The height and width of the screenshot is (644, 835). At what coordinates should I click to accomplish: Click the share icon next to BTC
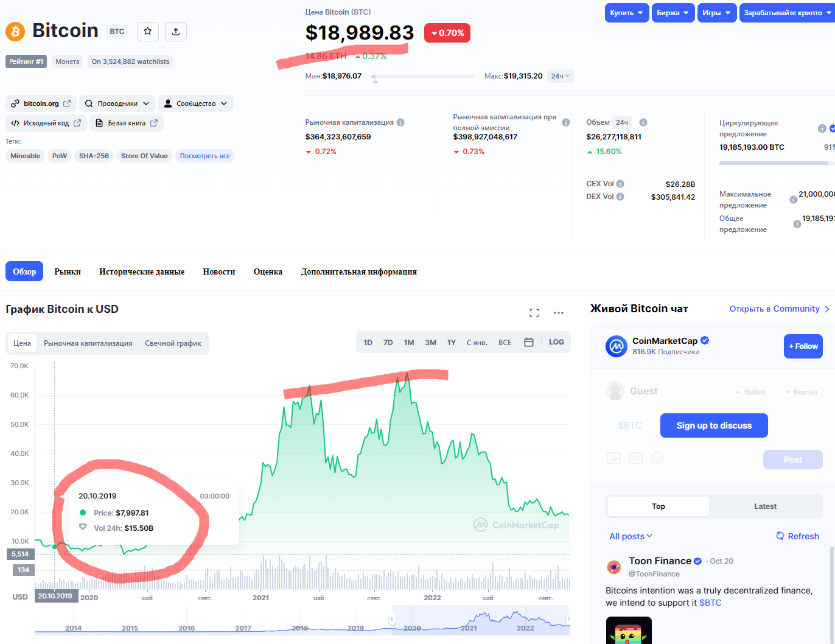click(176, 32)
